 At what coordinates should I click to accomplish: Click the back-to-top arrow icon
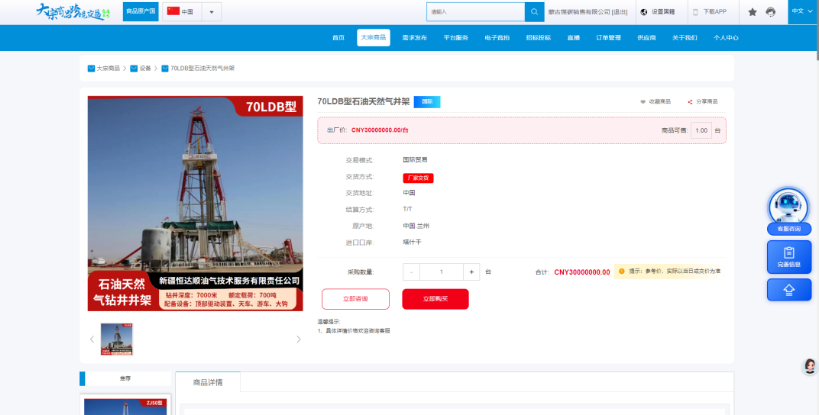(x=789, y=290)
